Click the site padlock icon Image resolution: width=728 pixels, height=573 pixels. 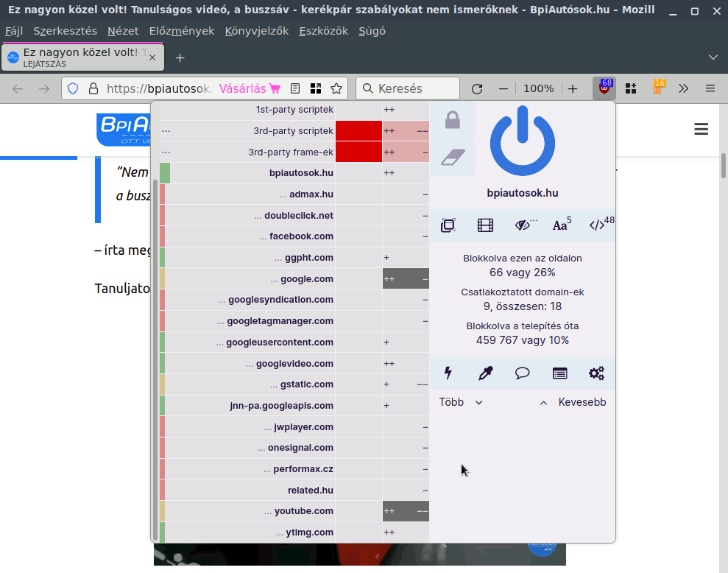[x=93, y=88]
